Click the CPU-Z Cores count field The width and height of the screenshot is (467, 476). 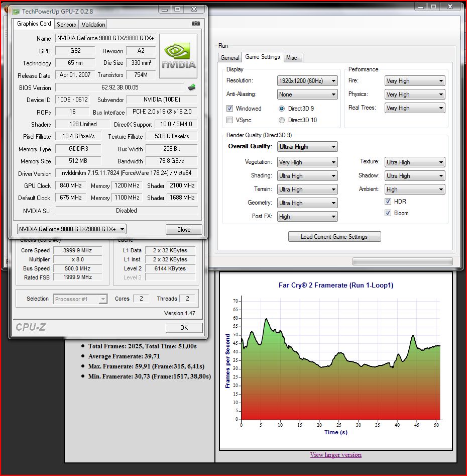click(x=141, y=299)
